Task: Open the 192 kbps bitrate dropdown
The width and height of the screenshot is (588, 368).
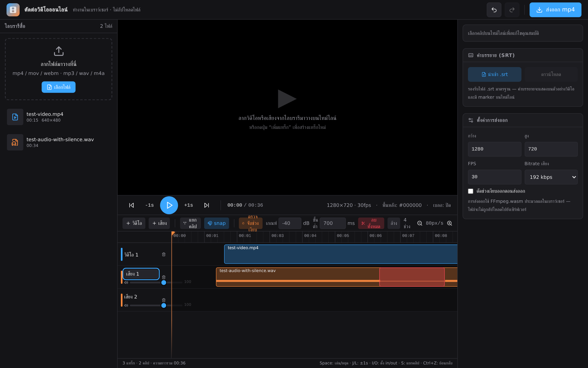Action: (x=551, y=177)
